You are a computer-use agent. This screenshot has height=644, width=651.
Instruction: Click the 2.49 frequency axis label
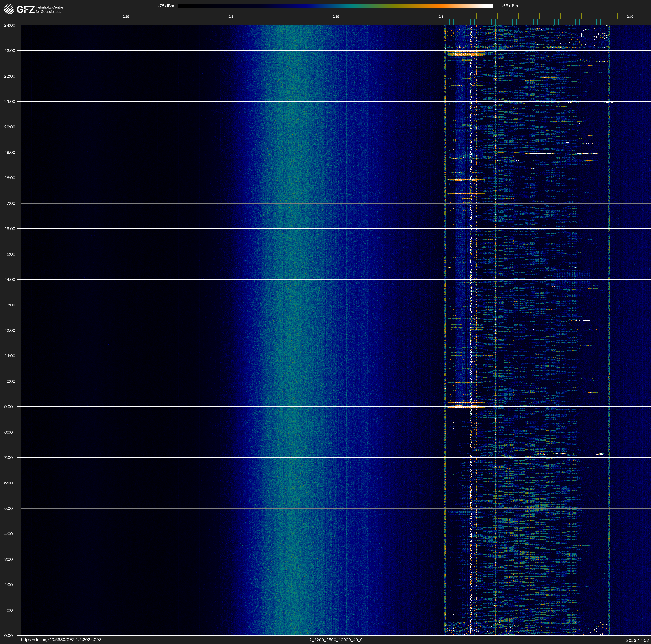click(629, 17)
